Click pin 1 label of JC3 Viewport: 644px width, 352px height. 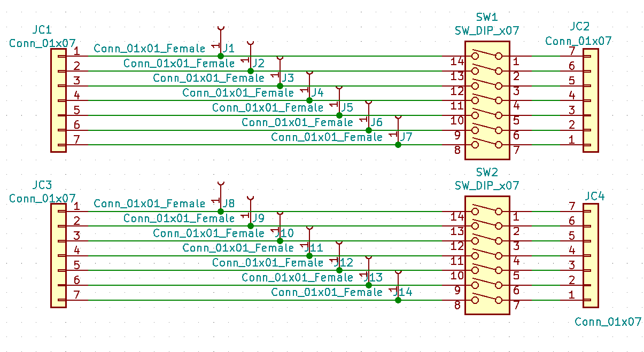pyautogui.click(x=77, y=206)
